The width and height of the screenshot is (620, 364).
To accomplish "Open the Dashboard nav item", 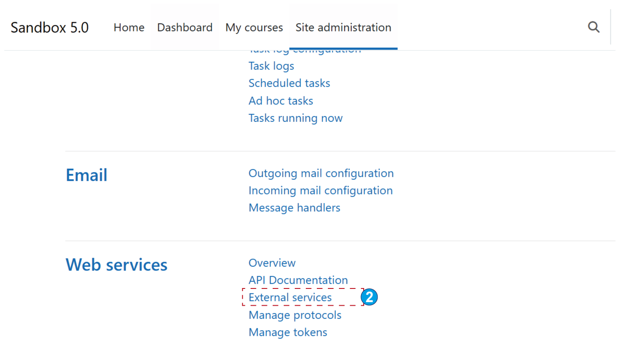I will click(x=185, y=27).
